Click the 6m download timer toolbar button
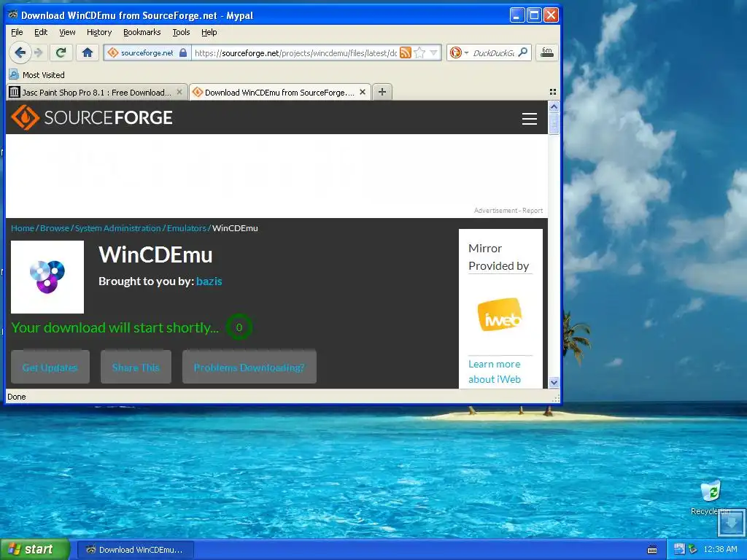Viewport: 747px width, 560px height. click(x=547, y=52)
